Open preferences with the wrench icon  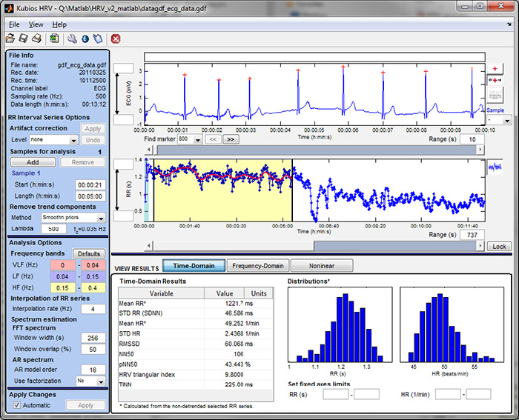[x=71, y=38]
